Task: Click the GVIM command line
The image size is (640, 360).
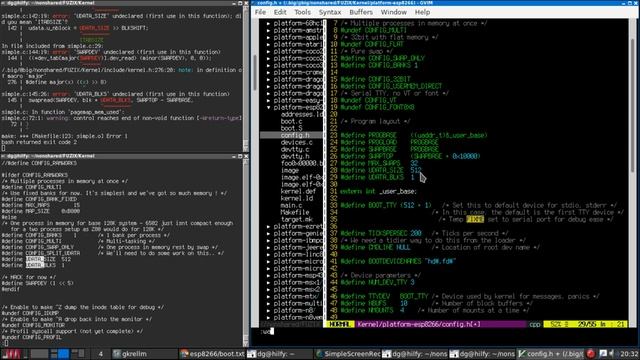Action: pyautogui.click(x=444, y=331)
